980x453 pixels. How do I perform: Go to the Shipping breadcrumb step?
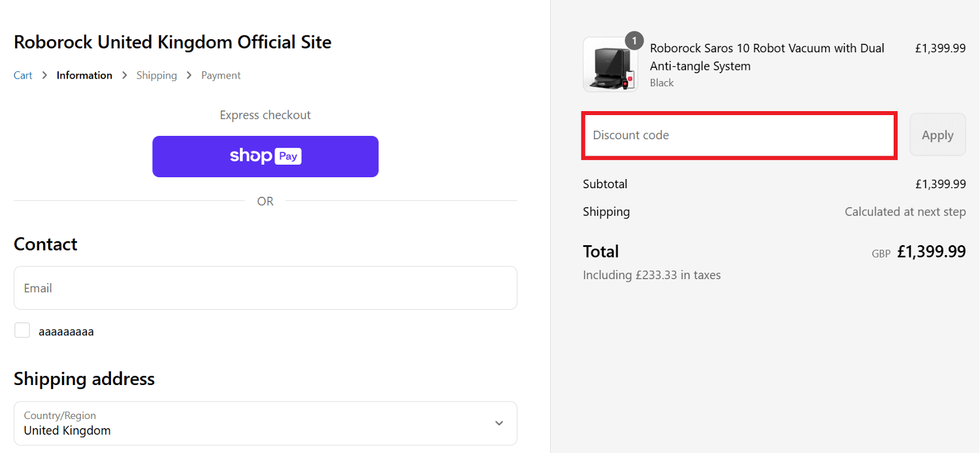157,75
